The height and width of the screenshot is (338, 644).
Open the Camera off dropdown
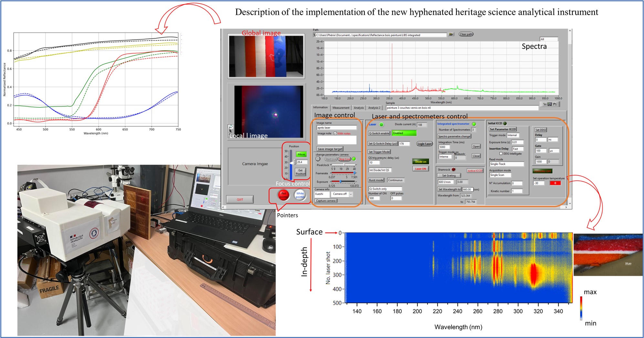click(x=351, y=194)
